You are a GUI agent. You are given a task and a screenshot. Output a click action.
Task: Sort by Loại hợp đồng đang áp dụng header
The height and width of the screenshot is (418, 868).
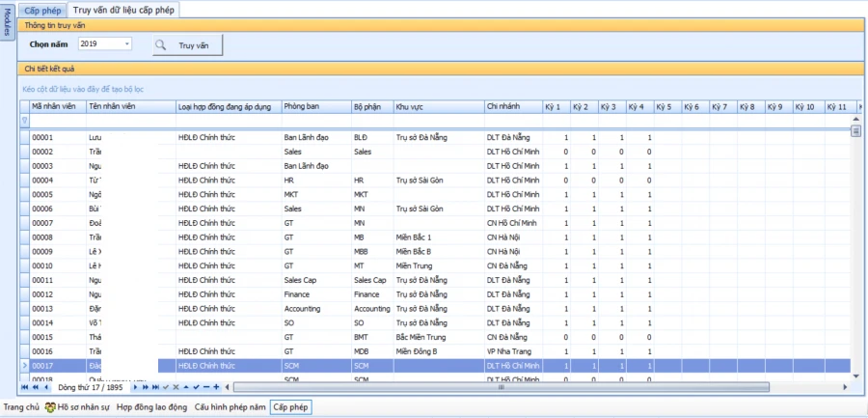pyautogui.click(x=229, y=107)
